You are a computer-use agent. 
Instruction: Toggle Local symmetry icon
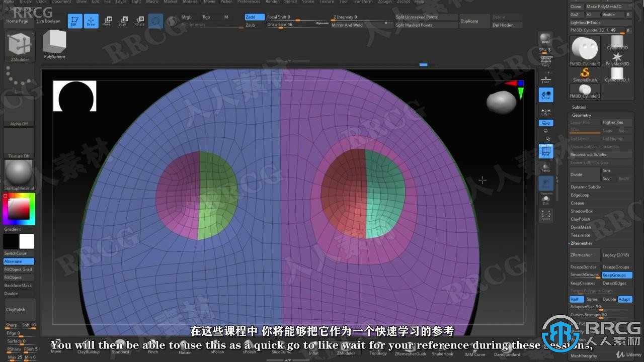(546, 95)
